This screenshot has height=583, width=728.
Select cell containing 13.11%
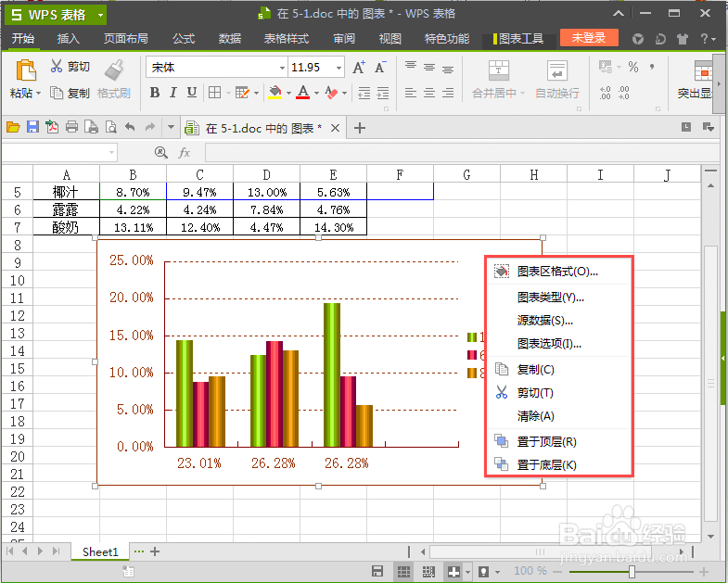[134, 227]
